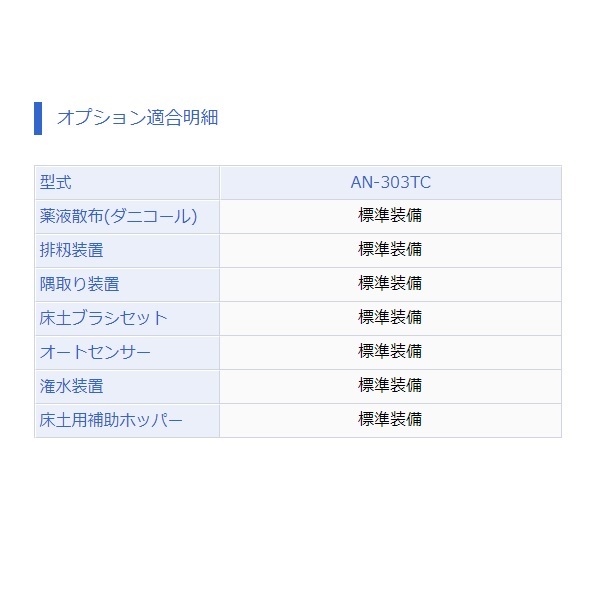This screenshot has height=600, width=600.
Task: Click the オプション適合明細 heading
Action: (x=138, y=117)
